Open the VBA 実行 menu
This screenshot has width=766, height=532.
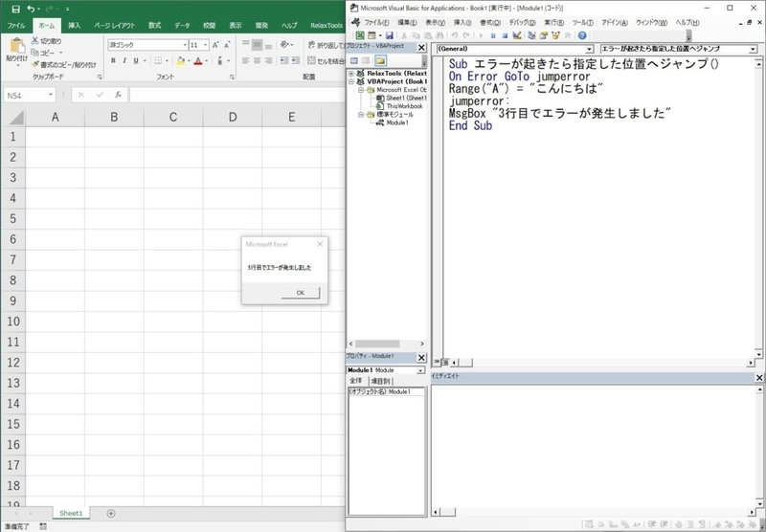[x=554, y=22]
